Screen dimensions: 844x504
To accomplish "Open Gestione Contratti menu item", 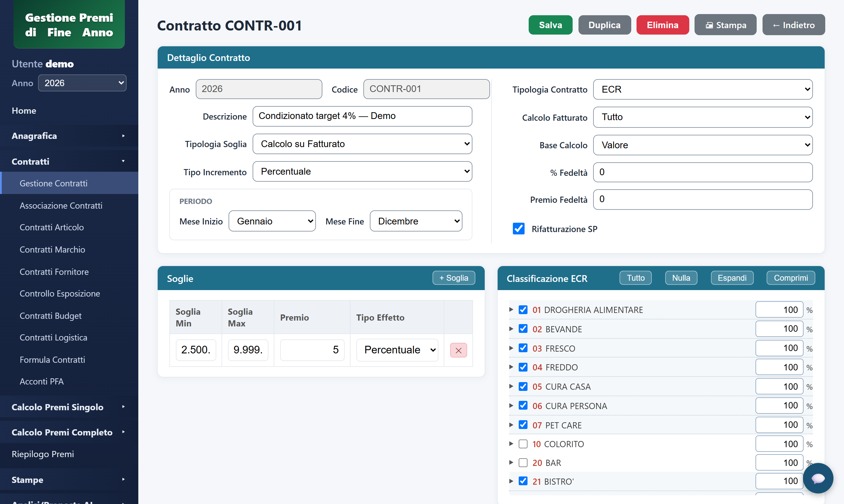I will [69, 183].
